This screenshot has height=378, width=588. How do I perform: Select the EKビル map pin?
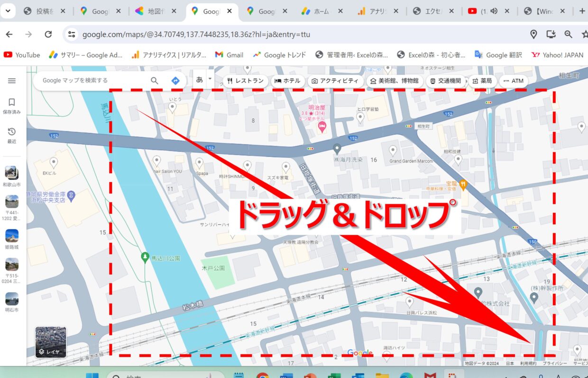(x=54, y=164)
